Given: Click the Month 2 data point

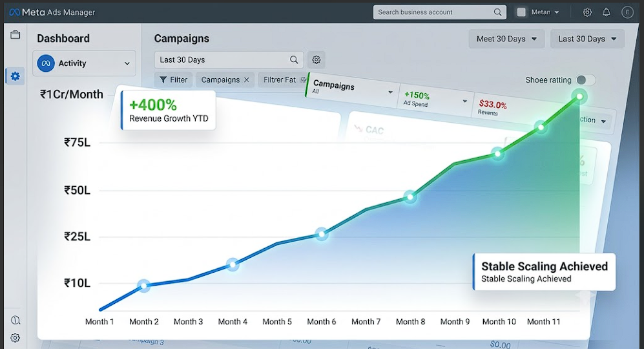Looking at the screenshot, I should click(x=144, y=286).
